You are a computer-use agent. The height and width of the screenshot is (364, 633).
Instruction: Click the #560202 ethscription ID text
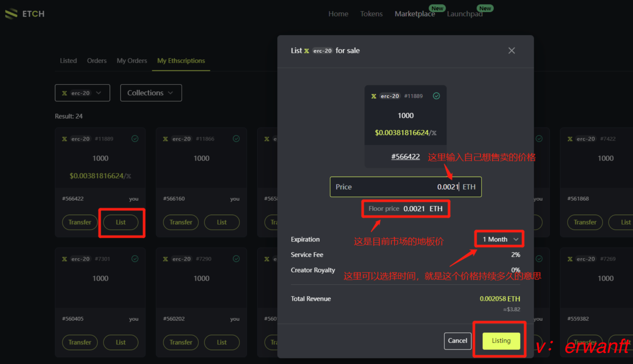(174, 319)
